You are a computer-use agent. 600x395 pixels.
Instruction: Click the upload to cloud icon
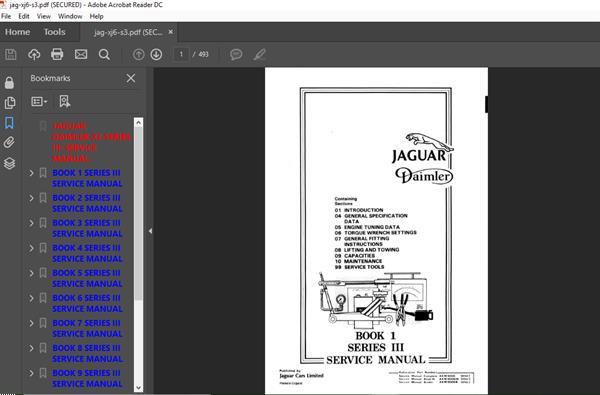[x=34, y=54]
